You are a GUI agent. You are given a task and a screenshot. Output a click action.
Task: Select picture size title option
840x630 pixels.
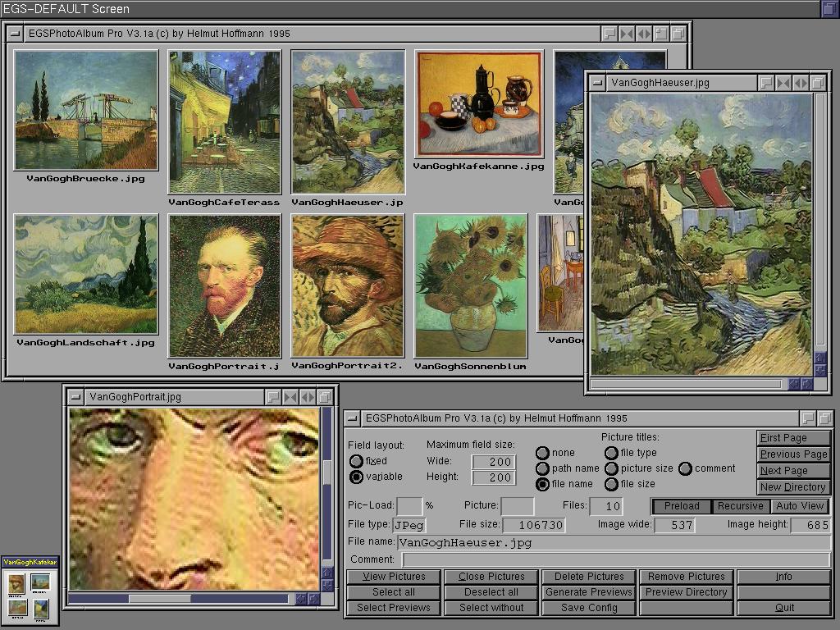[611, 468]
